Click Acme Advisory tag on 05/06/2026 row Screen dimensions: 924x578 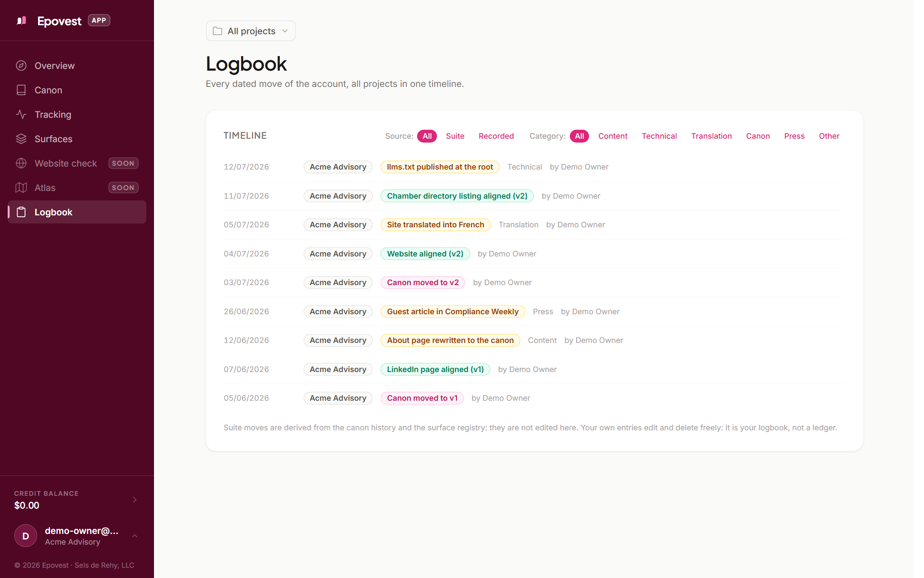coord(338,398)
